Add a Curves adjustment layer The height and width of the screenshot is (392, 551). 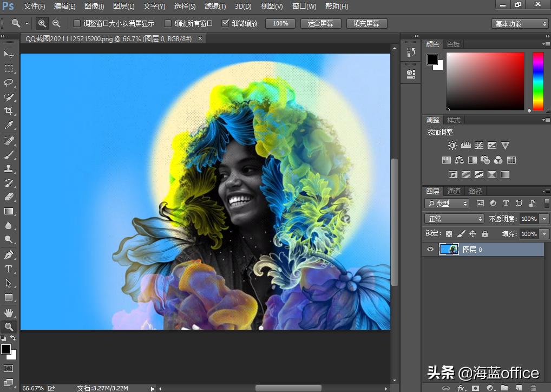479,145
